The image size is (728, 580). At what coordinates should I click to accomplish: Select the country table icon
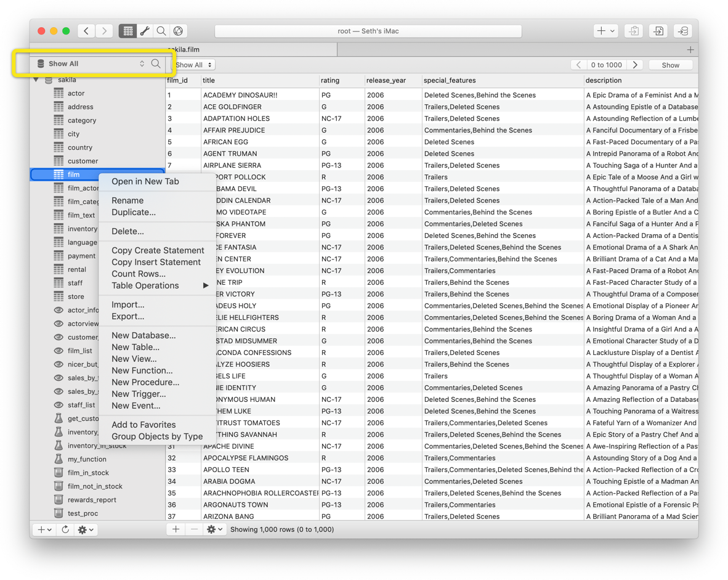tap(59, 147)
